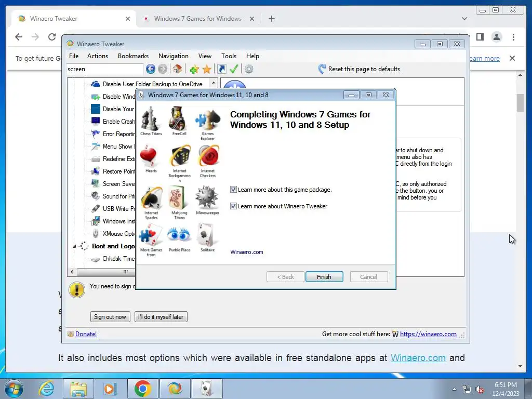Open the Navigation menu
The width and height of the screenshot is (532, 399).
click(x=174, y=56)
